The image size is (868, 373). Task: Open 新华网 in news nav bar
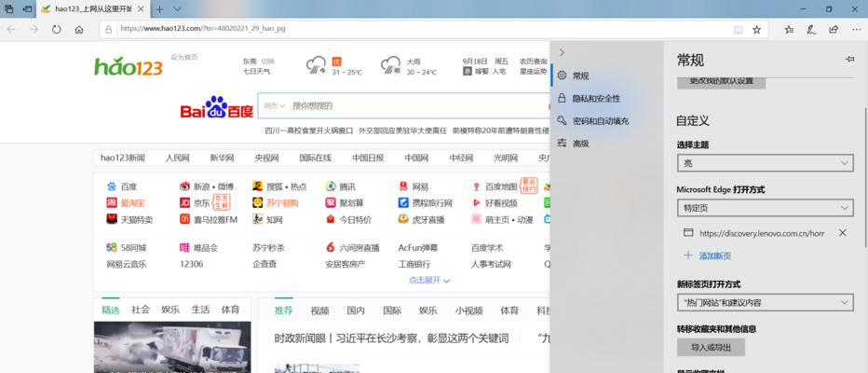pos(222,158)
